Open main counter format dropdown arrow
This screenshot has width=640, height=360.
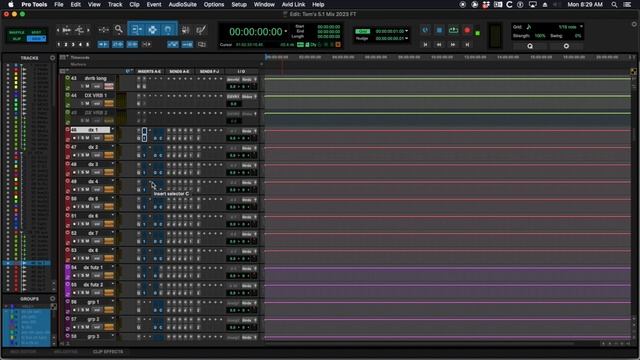(286, 31)
